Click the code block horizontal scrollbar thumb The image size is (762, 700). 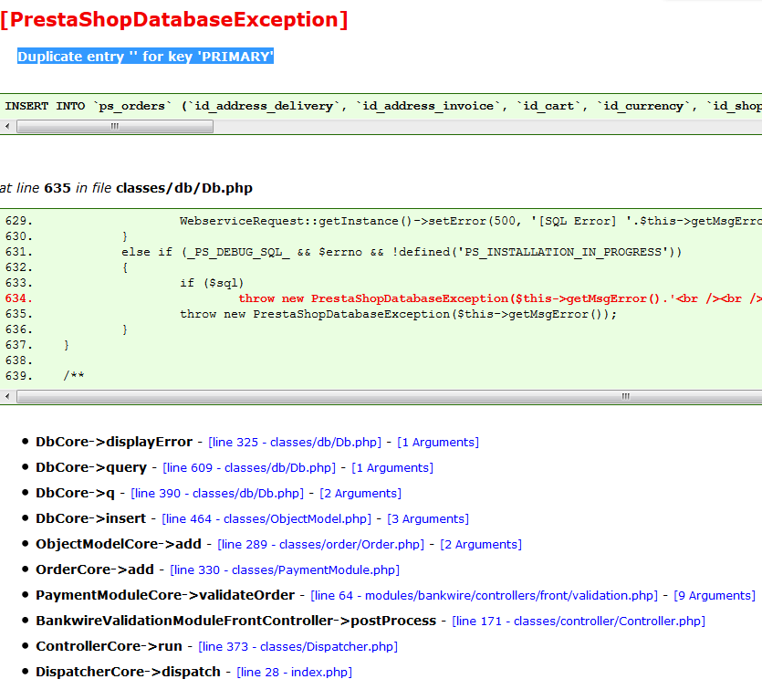(x=390, y=397)
